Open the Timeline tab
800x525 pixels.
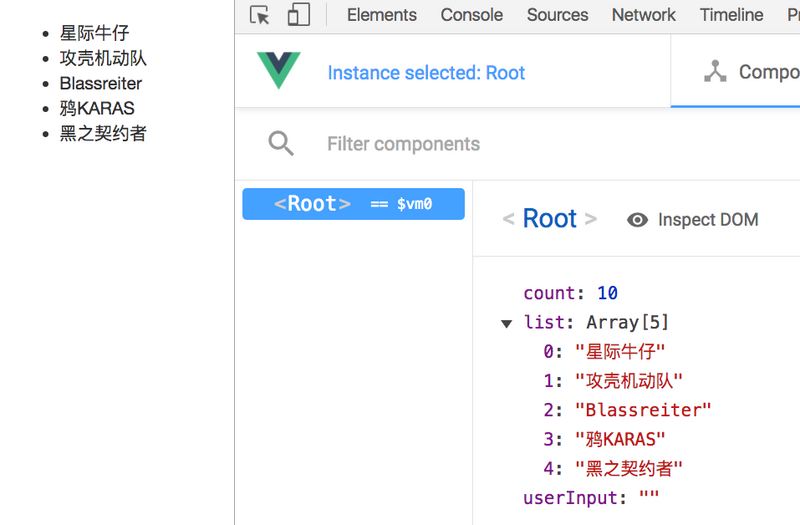tap(731, 15)
